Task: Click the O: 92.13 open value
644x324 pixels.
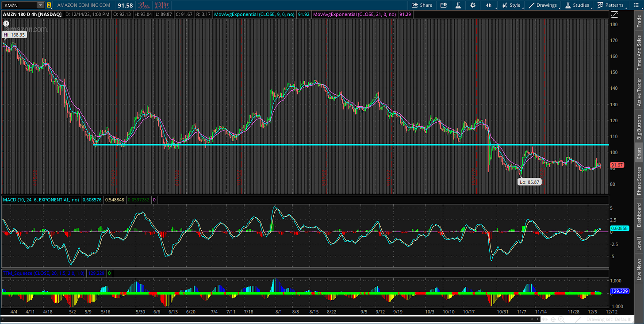Action: [123, 15]
